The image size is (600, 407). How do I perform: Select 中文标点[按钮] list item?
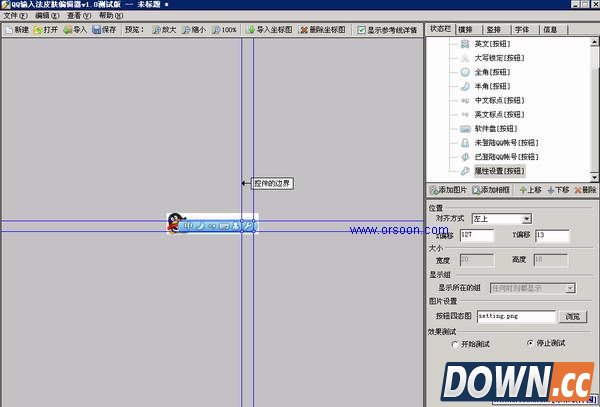[x=499, y=101]
